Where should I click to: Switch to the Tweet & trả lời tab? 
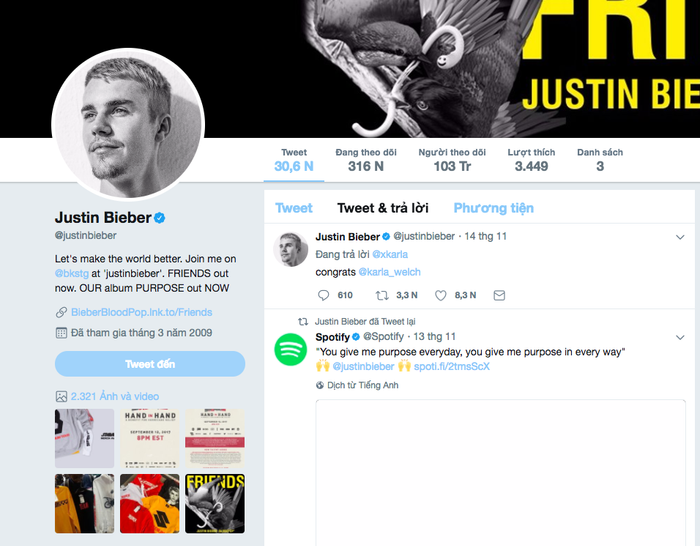pos(383,208)
